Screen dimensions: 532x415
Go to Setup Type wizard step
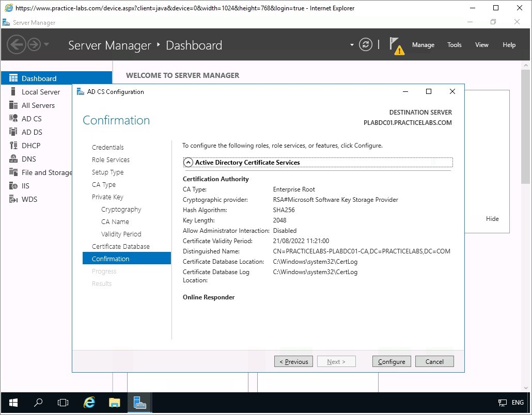(x=107, y=172)
